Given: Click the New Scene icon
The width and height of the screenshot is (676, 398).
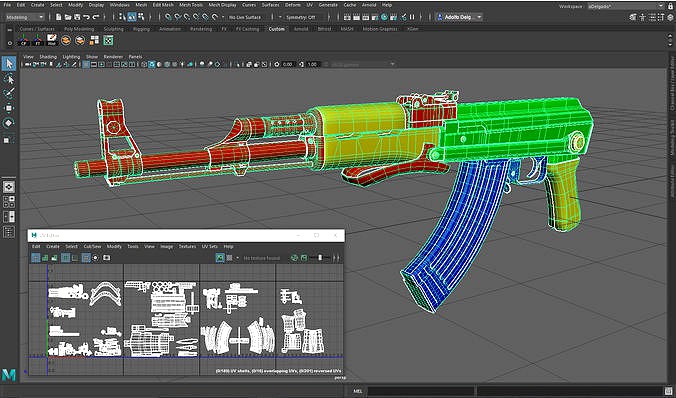Looking at the screenshot, I should 59,17.
